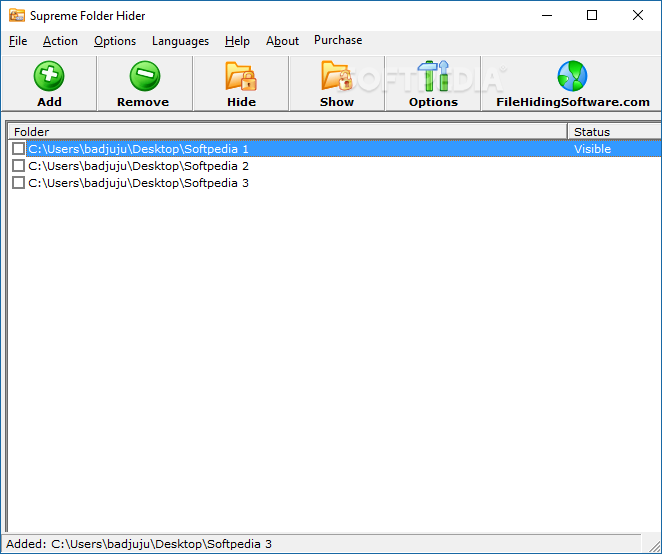Minimize the Supreme Folder Hider window
This screenshot has height=554, width=662.
tap(547, 16)
